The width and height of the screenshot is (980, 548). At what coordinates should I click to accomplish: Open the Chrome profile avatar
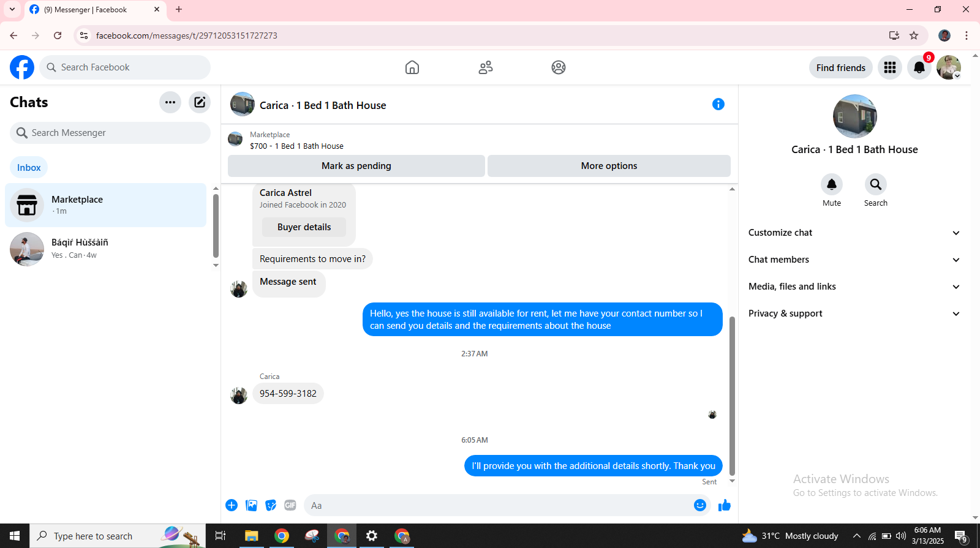(944, 36)
